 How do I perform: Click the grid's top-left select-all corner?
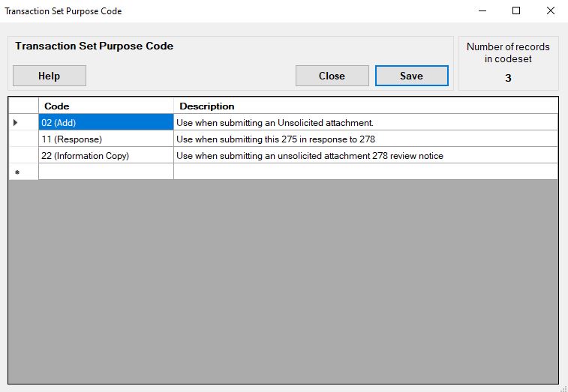point(23,106)
